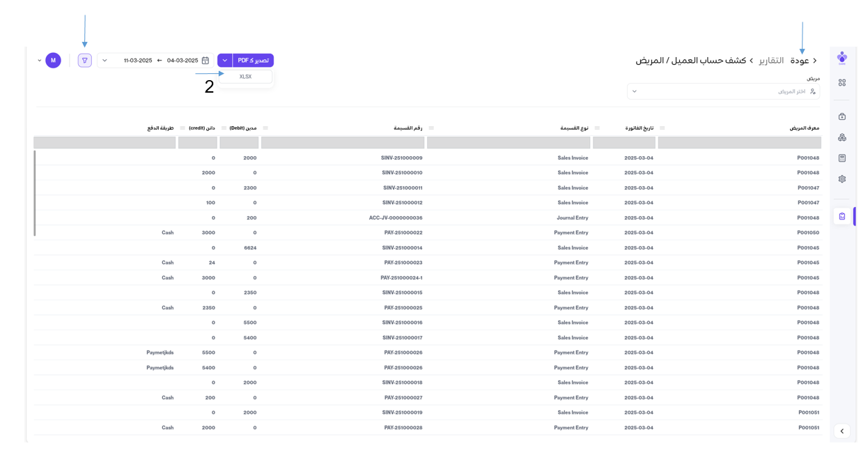Image resolution: width=868 pixels, height=471 pixels.
Task: Expand the export format dropdown arrow
Action: click(225, 61)
